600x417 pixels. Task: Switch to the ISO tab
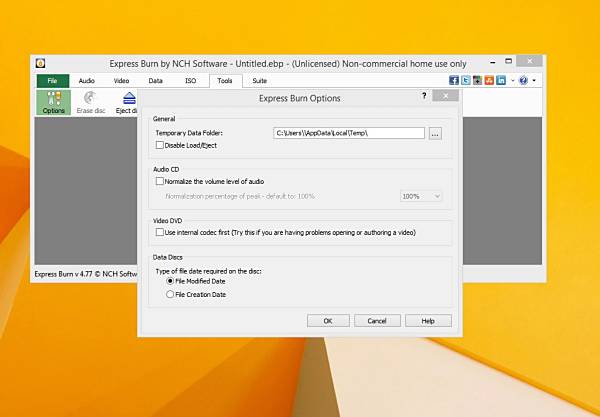(191, 81)
